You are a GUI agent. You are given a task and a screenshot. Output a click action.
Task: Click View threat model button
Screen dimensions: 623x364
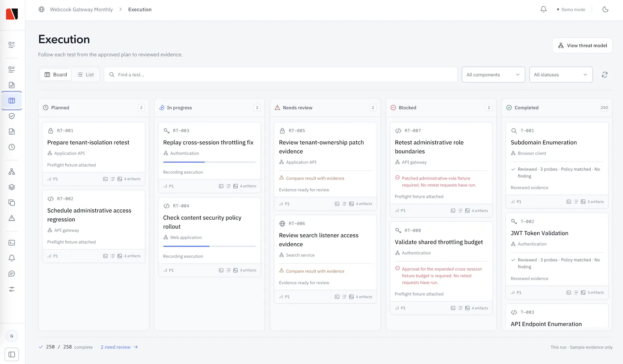tap(582, 46)
